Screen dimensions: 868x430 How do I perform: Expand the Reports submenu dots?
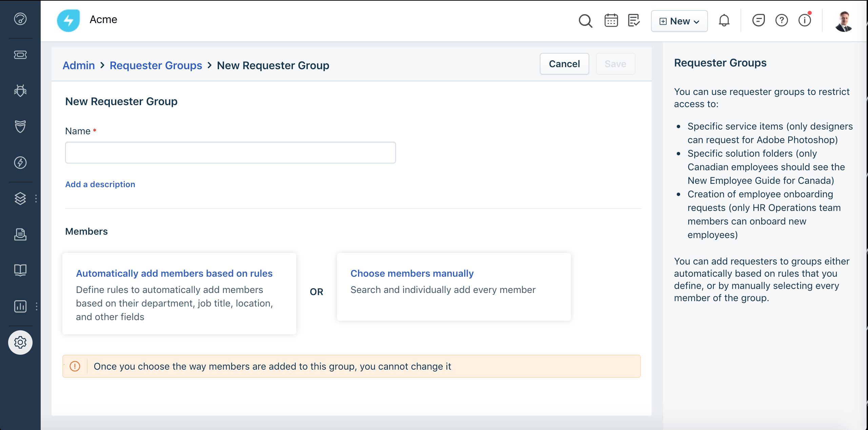click(x=36, y=306)
